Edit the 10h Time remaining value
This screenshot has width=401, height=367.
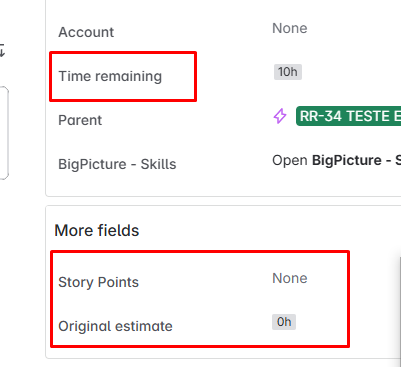point(288,72)
